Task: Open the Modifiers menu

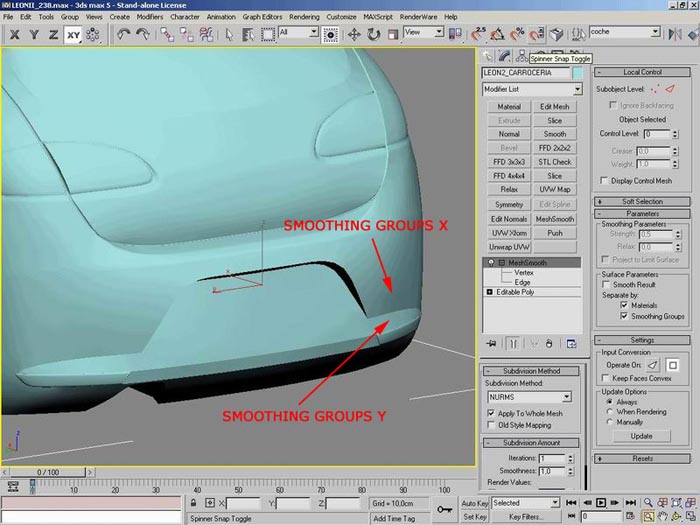Action: coord(150,17)
